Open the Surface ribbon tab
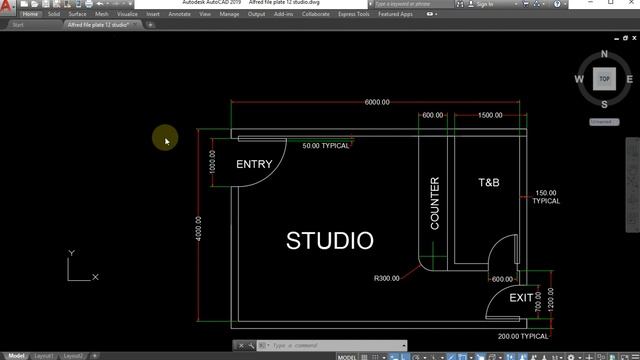 point(77,14)
